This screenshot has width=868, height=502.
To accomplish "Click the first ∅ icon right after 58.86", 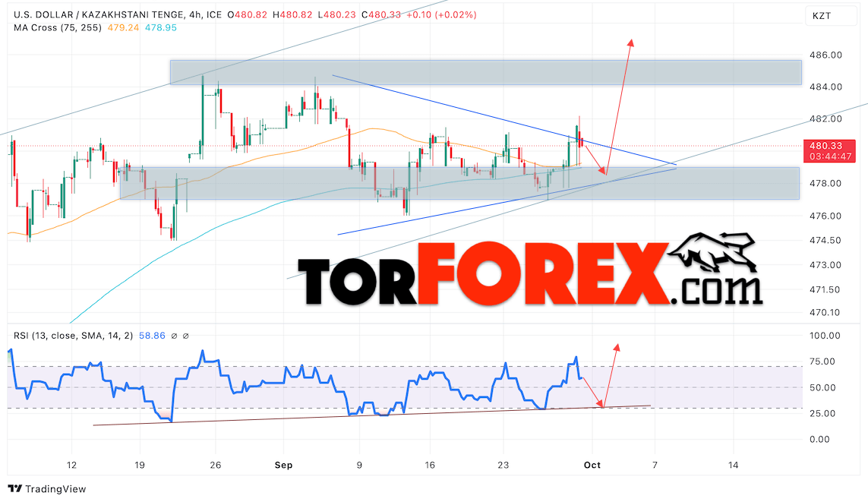I will [x=174, y=336].
